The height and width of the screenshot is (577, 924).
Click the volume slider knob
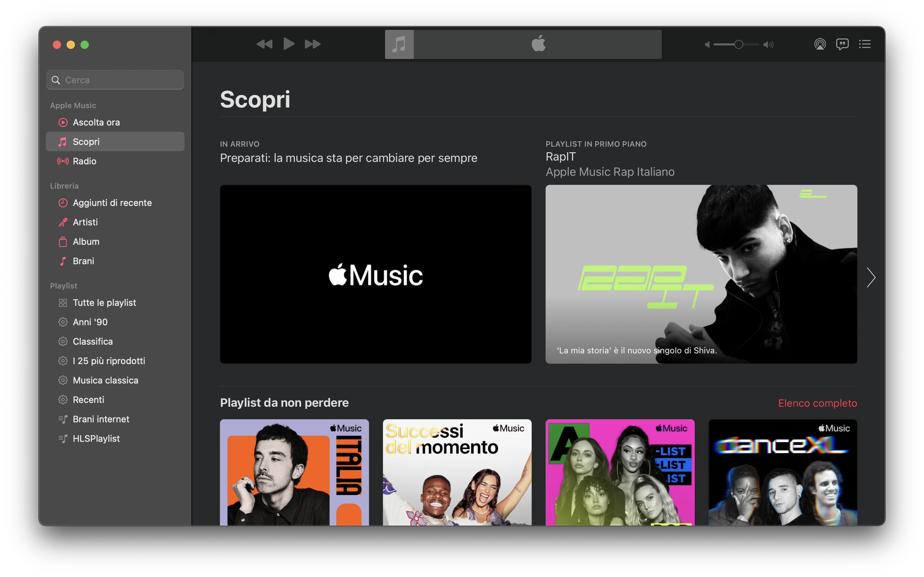click(738, 45)
